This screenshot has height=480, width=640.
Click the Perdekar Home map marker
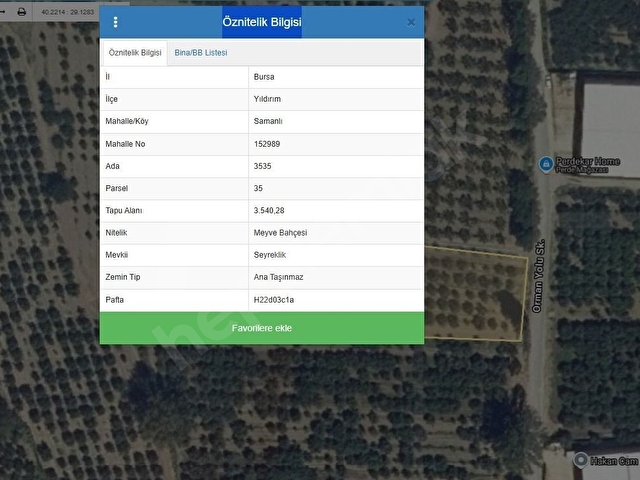(546, 164)
